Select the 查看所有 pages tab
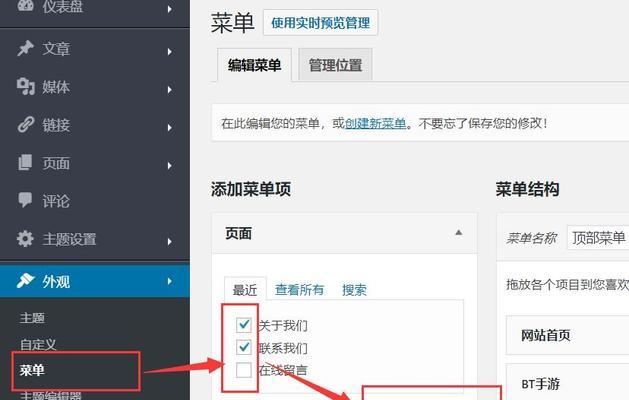The height and width of the screenshot is (400, 629). pos(299,289)
